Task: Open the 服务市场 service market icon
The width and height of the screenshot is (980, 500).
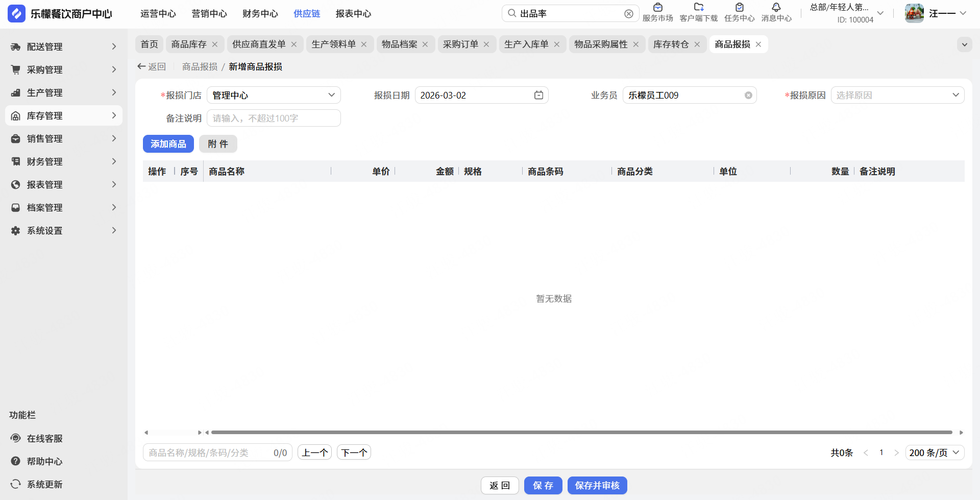Action: [657, 8]
